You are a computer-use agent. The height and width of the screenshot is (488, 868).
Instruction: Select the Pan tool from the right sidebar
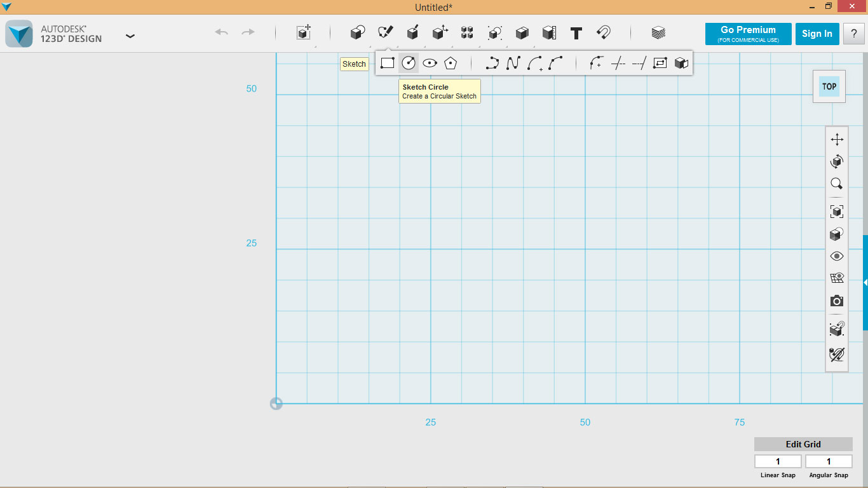836,138
